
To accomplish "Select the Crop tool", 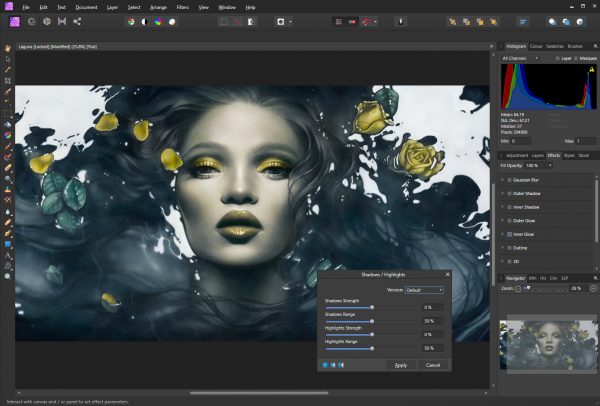I will click(x=8, y=81).
